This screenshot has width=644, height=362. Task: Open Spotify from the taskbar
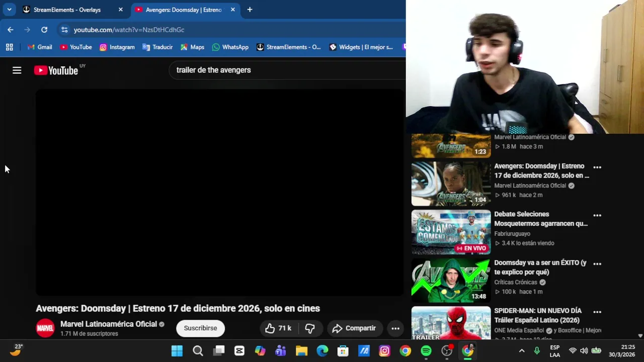(426, 351)
